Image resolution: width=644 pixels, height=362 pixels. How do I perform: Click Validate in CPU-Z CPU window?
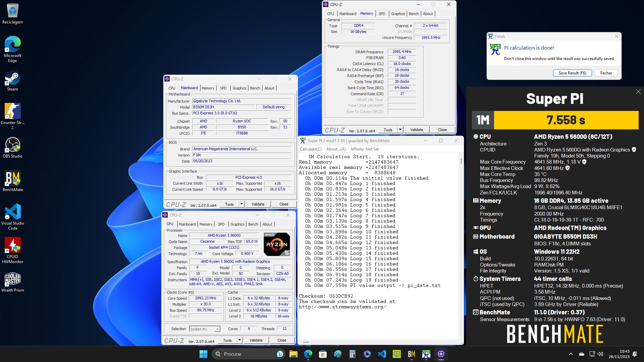pyautogui.click(x=256, y=340)
